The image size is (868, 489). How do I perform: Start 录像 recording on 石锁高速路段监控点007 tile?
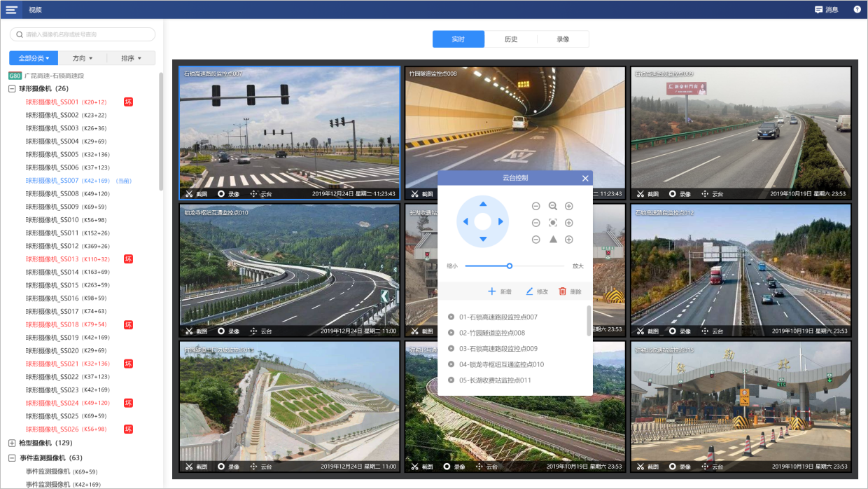pyautogui.click(x=229, y=194)
